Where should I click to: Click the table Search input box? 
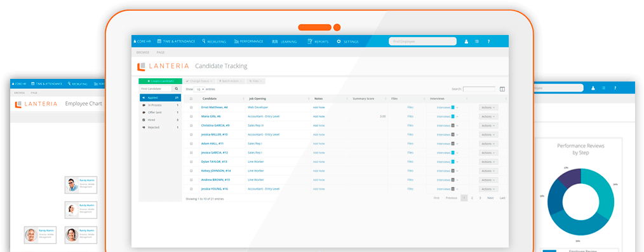(x=479, y=89)
